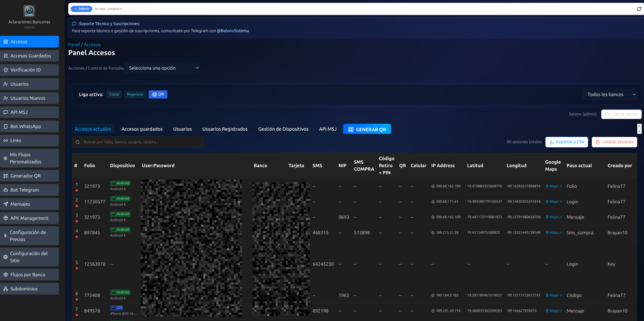The height and width of the screenshot is (321, 644).
Task: Focus the 'Buscar por folio, banco' search field
Action: tap(138, 142)
